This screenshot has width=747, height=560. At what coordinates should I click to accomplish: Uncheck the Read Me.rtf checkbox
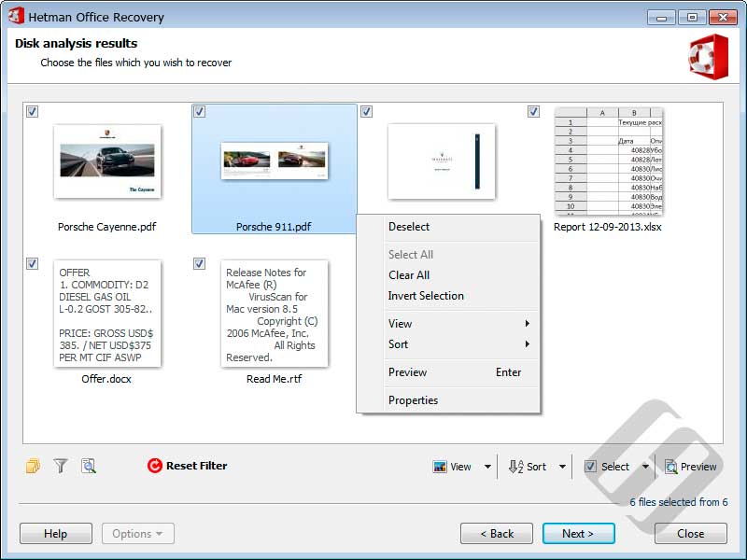coord(199,263)
